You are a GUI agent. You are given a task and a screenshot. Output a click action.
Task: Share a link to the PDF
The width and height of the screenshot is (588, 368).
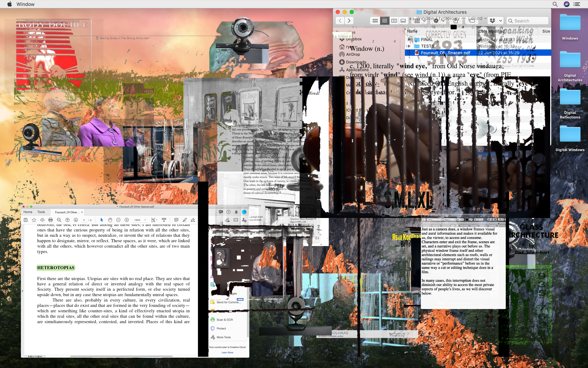click(227, 220)
